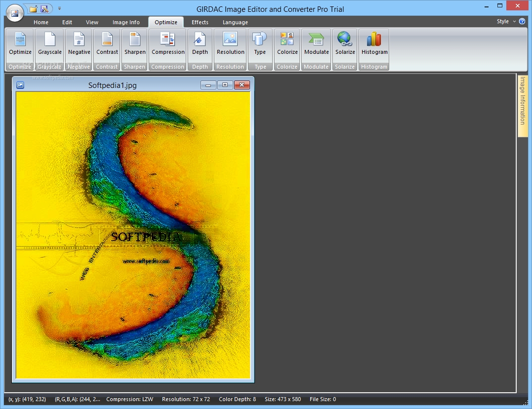
Task: Apply the Negative filter icon
Action: point(79,43)
